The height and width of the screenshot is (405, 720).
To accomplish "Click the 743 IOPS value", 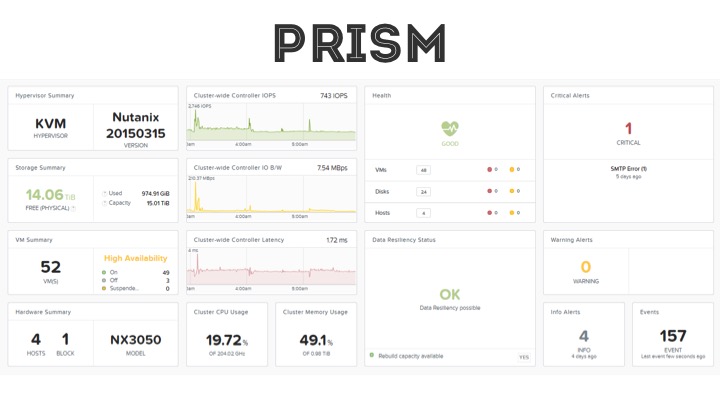I will (x=334, y=96).
